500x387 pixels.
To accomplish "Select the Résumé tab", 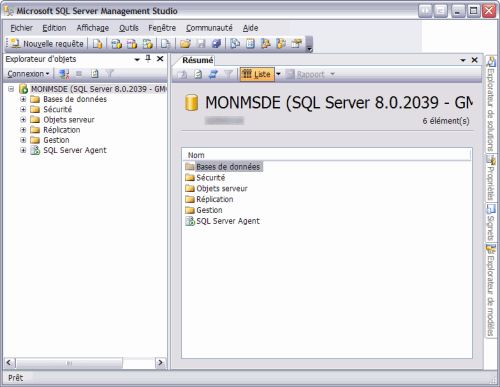I will tap(197, 60).
